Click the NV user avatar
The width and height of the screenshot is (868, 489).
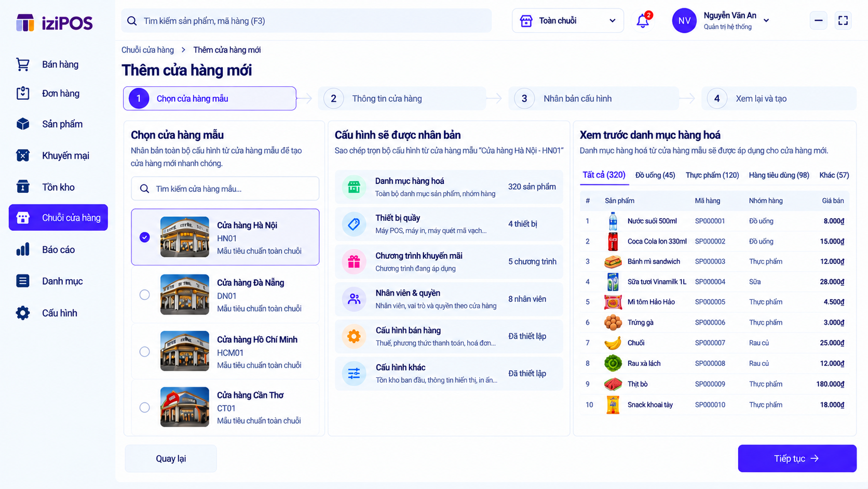point(684,21)
